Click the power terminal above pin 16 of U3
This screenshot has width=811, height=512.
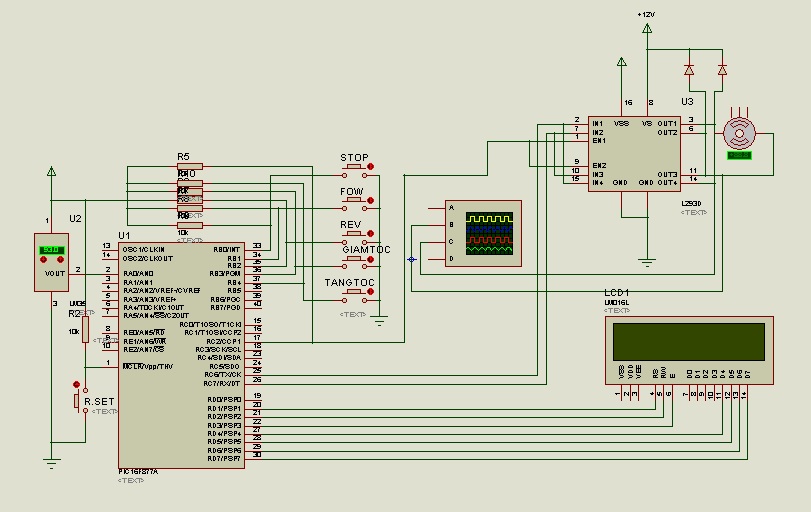(x=622, y=62)
